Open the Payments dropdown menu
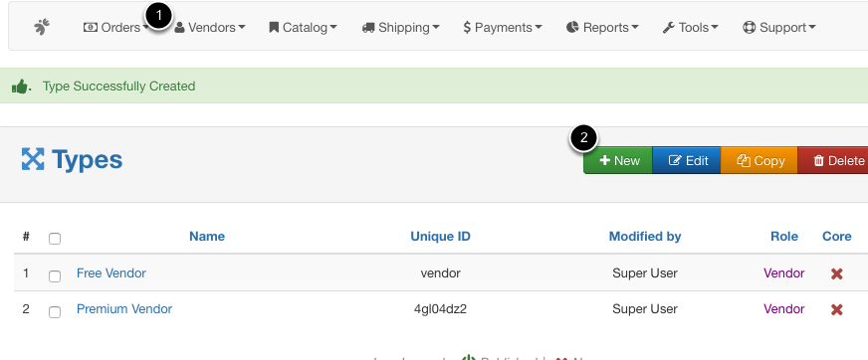The height and width of the screenshot is (360, 868). 503,27
